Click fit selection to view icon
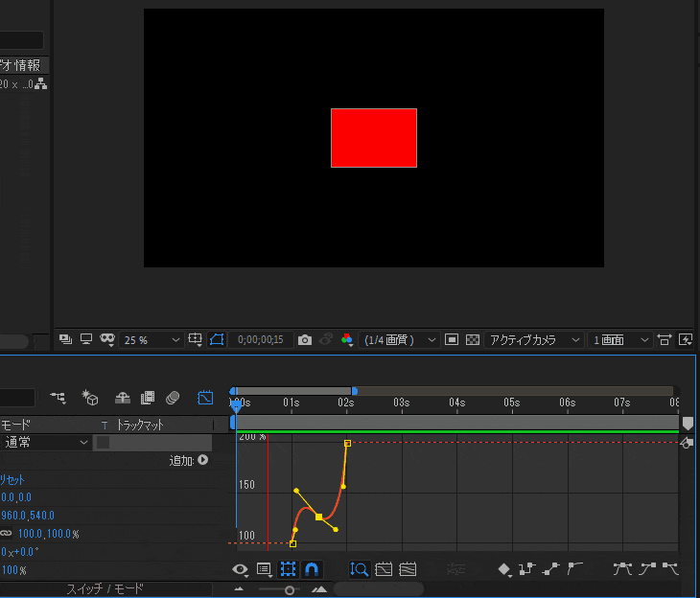The width and height of the screenshot is (700, 598). point(384,569)
